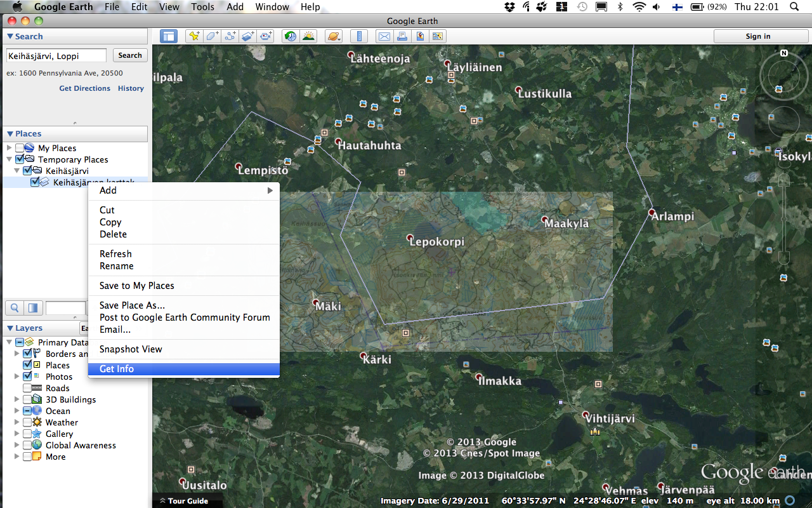Image resolution: width=812 pixels, height=508 pixels.
Task: Click the Lepokorpi placemark on the map
Action: 410,238
